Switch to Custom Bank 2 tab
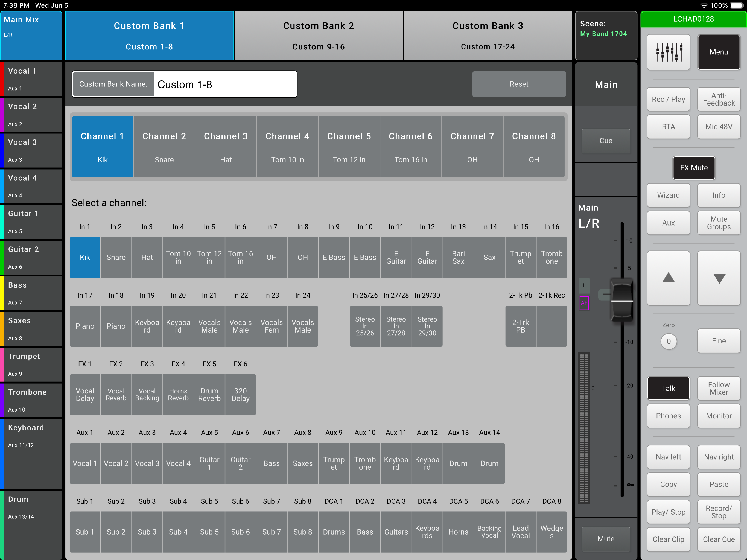The image size is (747, 560). [x=319, y=36]
